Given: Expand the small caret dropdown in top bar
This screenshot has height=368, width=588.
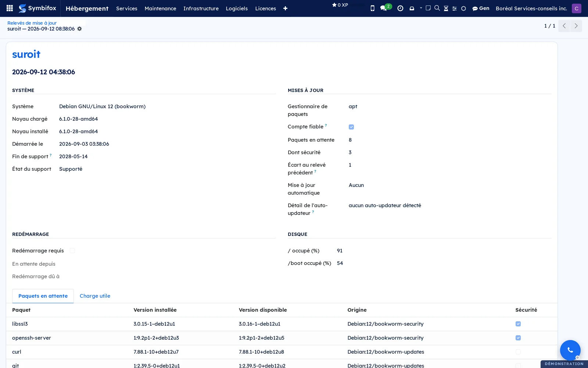Looking at the screenshot, I should tap(421, 7).
